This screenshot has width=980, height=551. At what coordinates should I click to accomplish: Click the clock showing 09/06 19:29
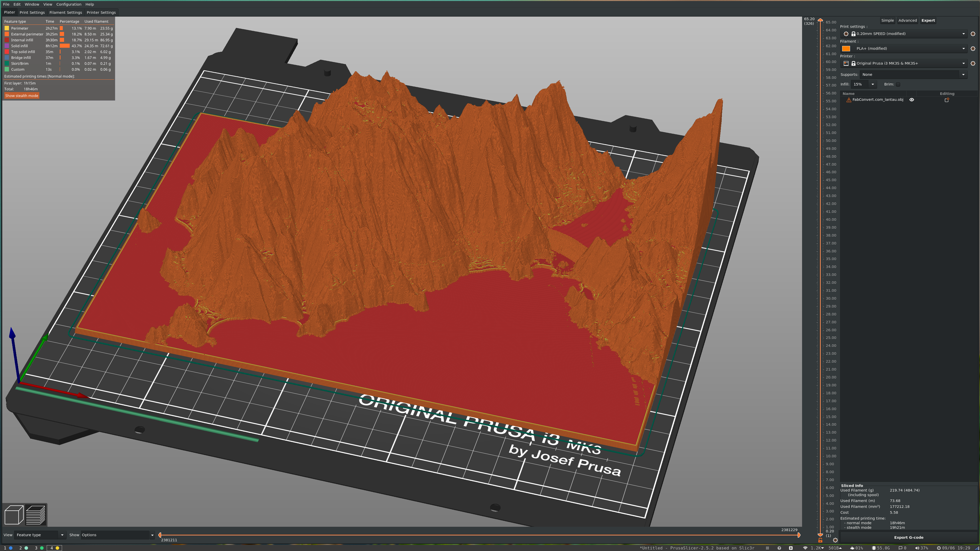[953, 548]
